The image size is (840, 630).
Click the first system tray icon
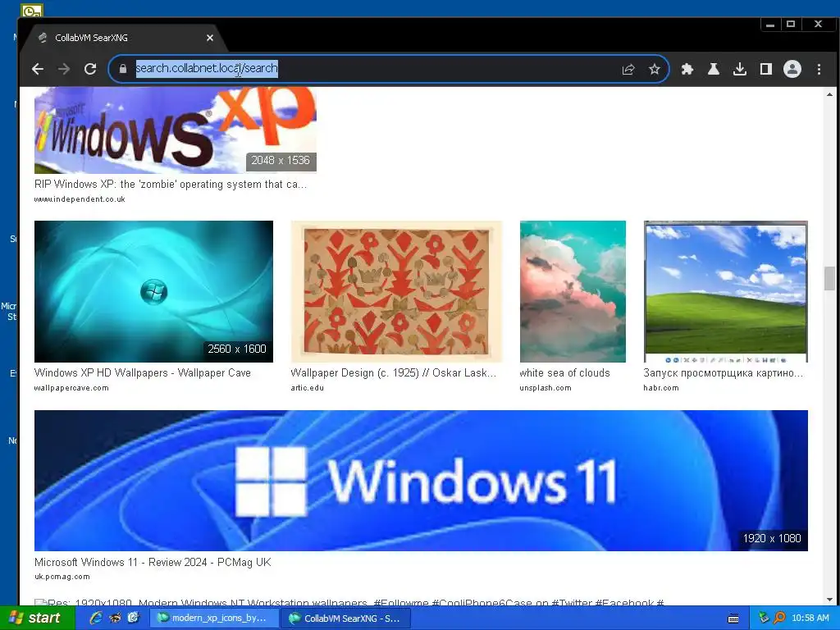point(764,619)
